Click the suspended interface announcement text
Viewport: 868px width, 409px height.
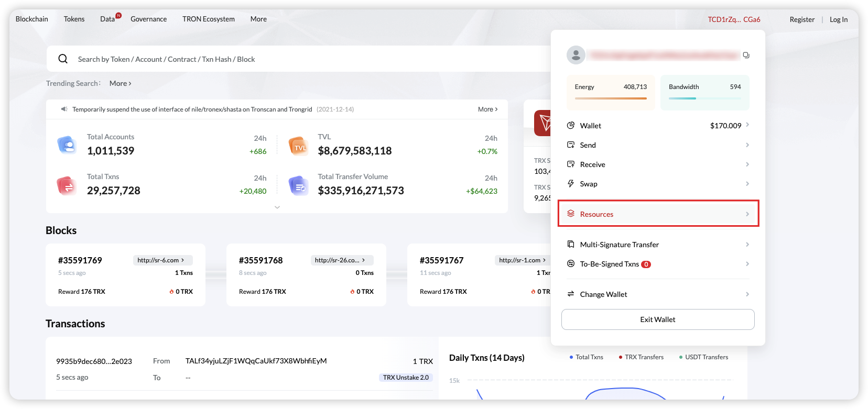[x=192, y=109]
